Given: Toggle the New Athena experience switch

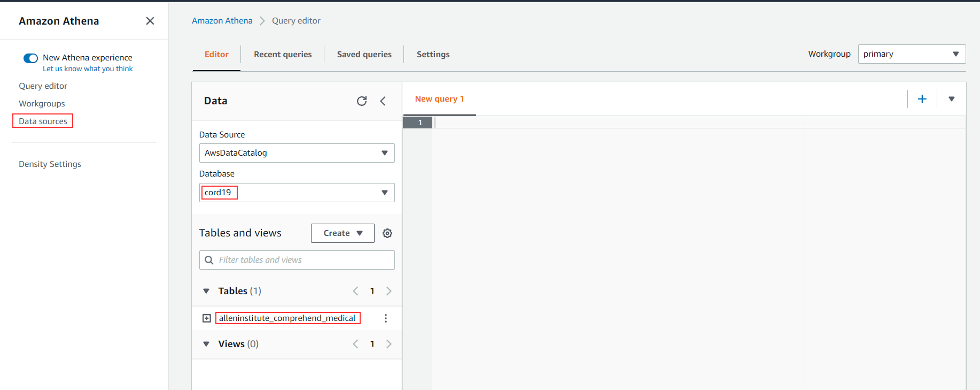Looking at the screenshot, I should click(30, 58).
